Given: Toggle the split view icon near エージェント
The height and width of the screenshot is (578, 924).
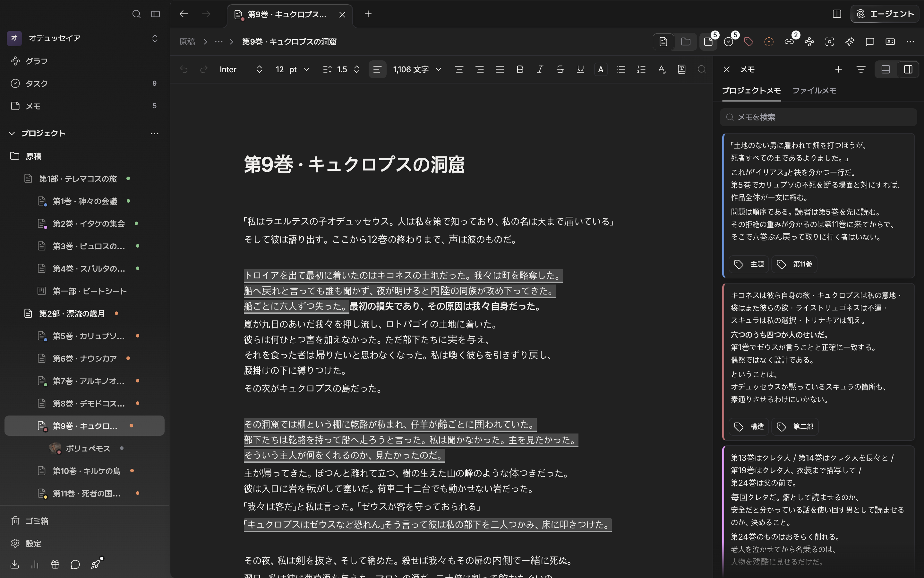Looking at the screenshot, I should point(836,14).
